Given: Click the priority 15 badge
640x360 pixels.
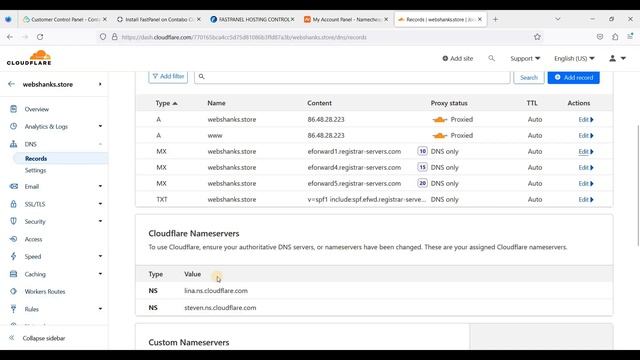Looking at the screenshot, I should click(422, 167).
